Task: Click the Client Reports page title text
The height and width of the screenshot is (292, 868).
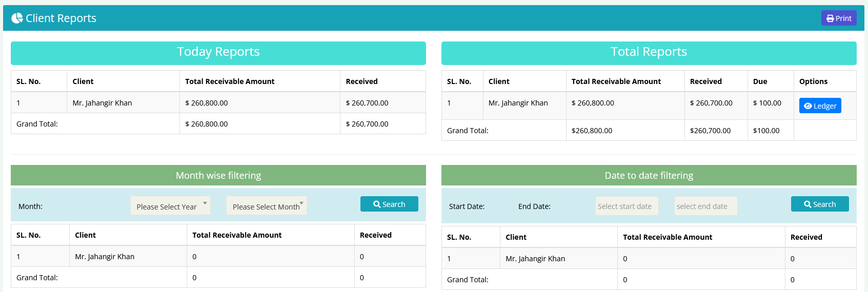Action: click(x=61, y=18)
